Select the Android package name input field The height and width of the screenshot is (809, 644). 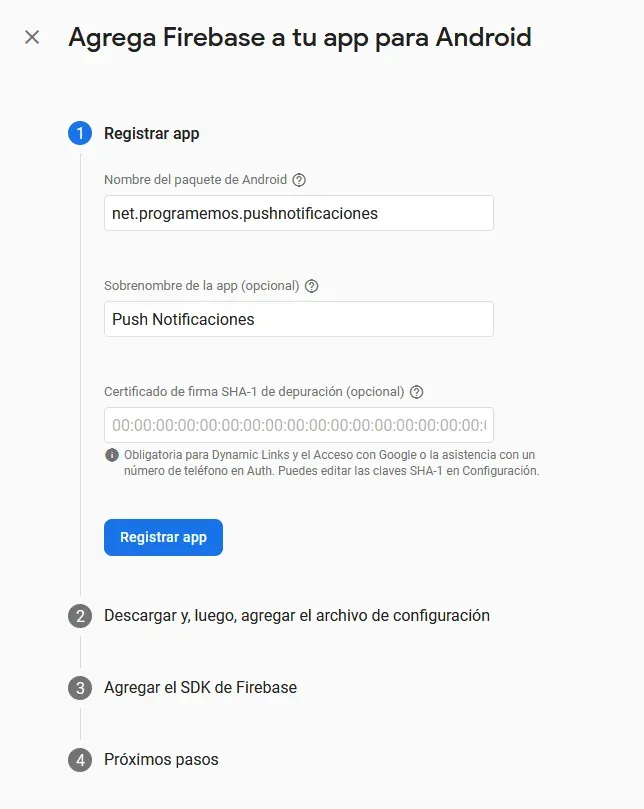[298, 213]
